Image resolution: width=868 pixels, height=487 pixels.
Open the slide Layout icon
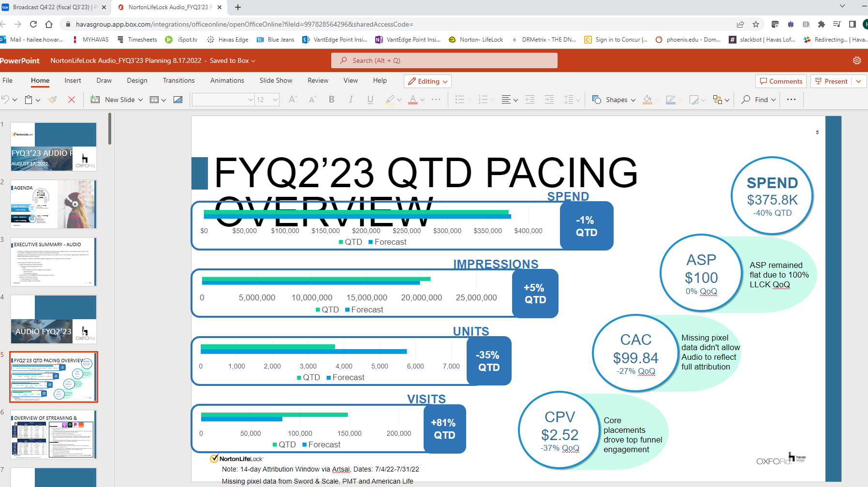[154, 100]
